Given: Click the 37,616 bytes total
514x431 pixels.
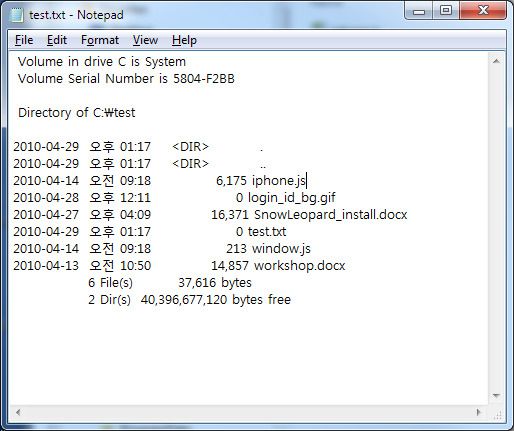Looking at the screenshot, I should [x=215, y=283].
